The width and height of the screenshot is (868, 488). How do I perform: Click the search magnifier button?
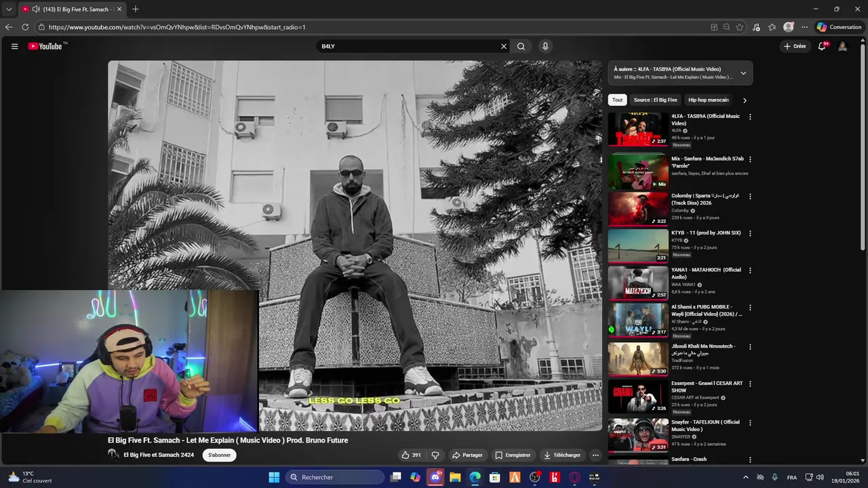point(521,46)
